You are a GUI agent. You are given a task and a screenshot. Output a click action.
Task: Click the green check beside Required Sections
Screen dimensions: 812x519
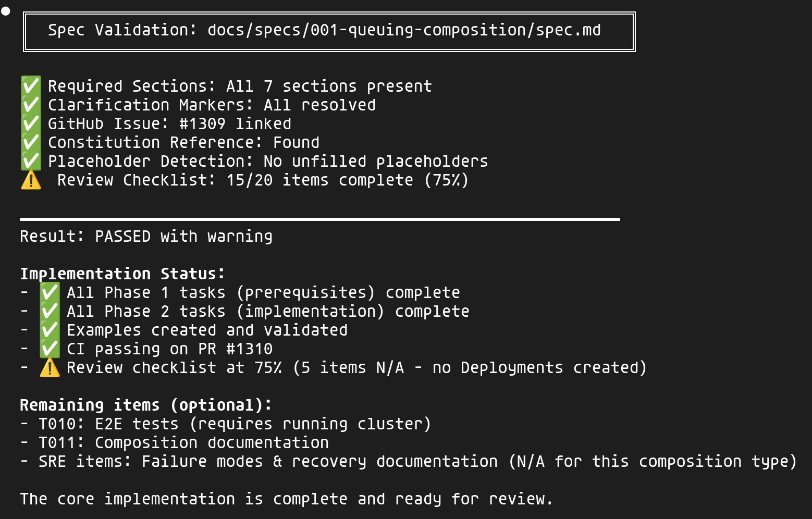click(x=31, y=86)
